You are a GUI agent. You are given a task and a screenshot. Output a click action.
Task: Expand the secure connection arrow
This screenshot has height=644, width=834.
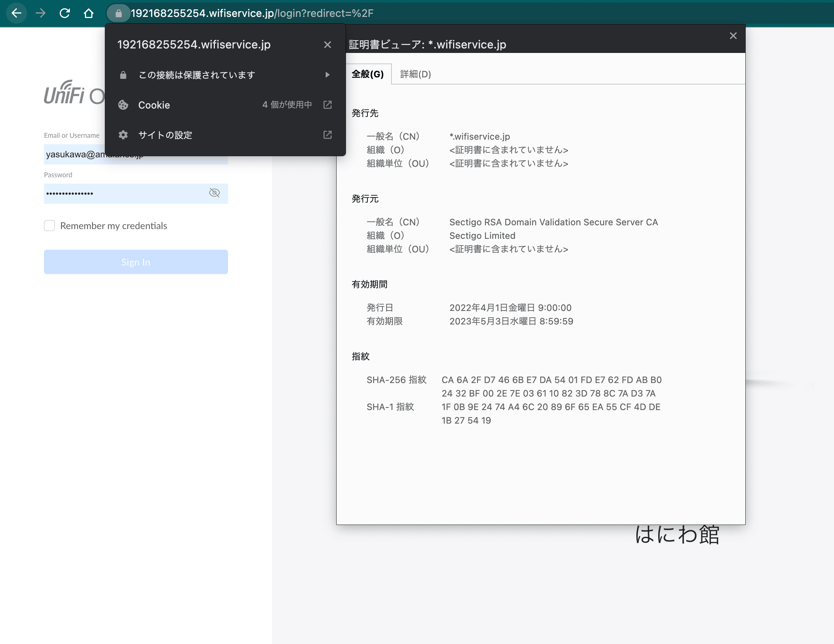(327, 75)
